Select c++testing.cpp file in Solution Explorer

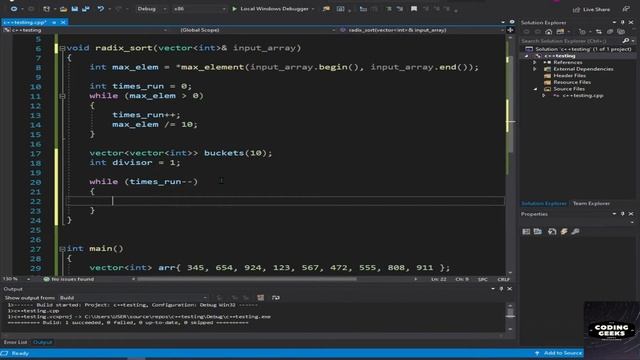582,96
